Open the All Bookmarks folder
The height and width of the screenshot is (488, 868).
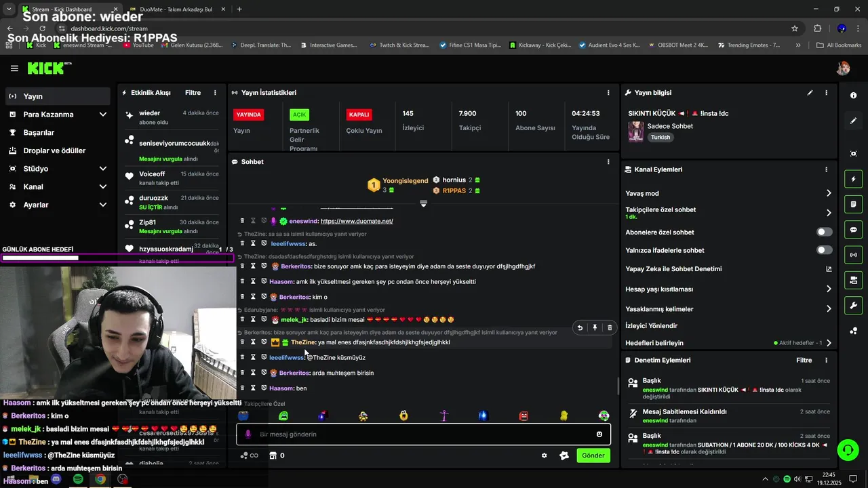pos(839,45)
